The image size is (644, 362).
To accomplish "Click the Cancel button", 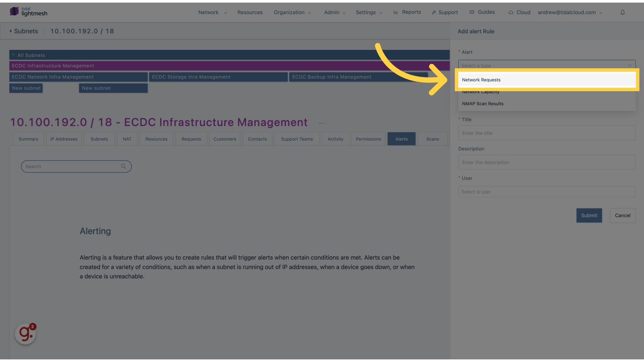I will pos(622,215).
